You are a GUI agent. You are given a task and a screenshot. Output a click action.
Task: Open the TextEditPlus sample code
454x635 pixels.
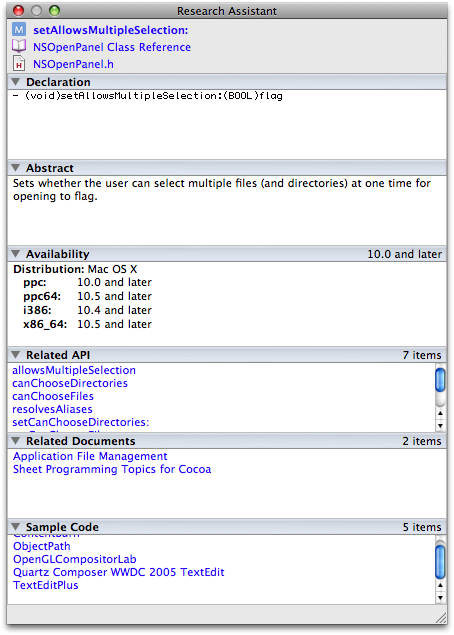click(x=45, y=585)
